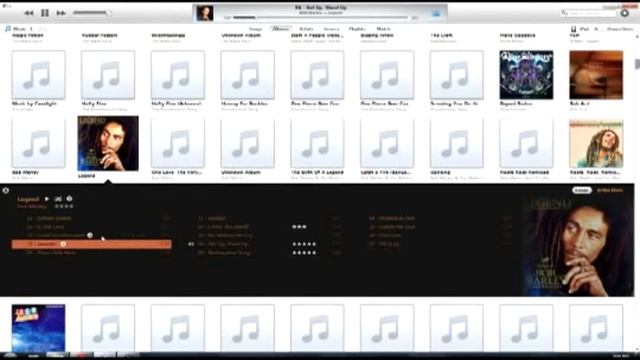Click the search library field

tap(588, 13)
